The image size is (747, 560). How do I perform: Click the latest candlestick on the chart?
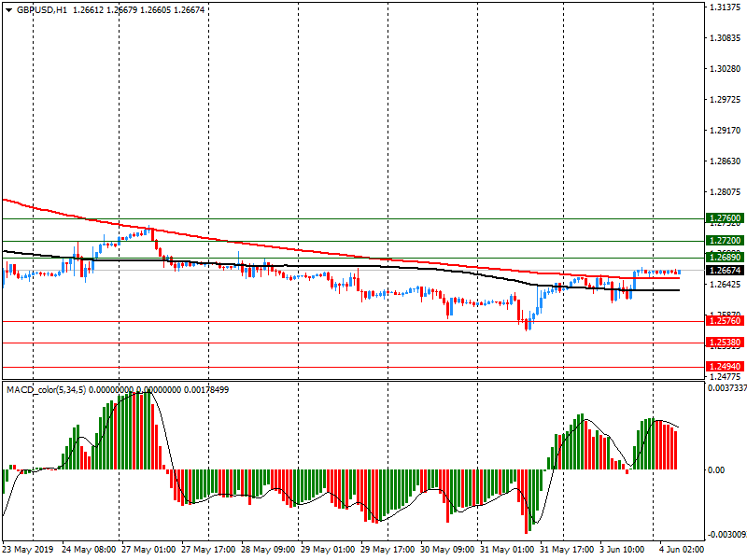(679, 272)
